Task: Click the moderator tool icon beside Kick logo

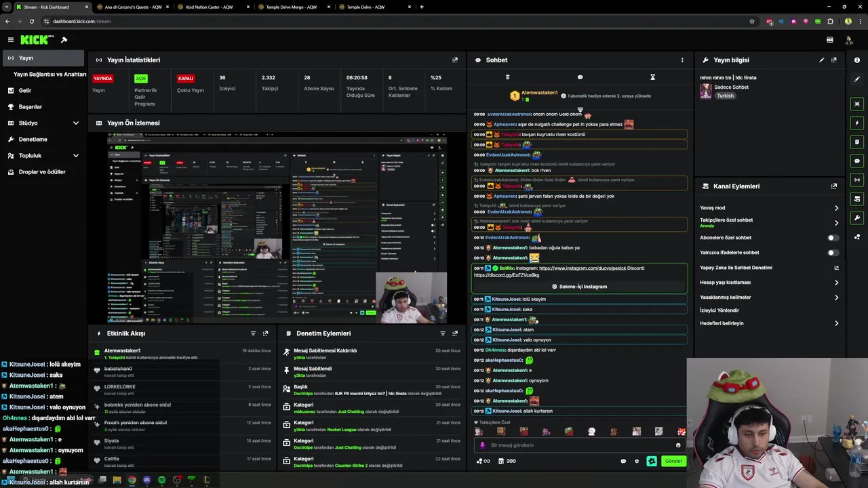Action: point(64,40)
